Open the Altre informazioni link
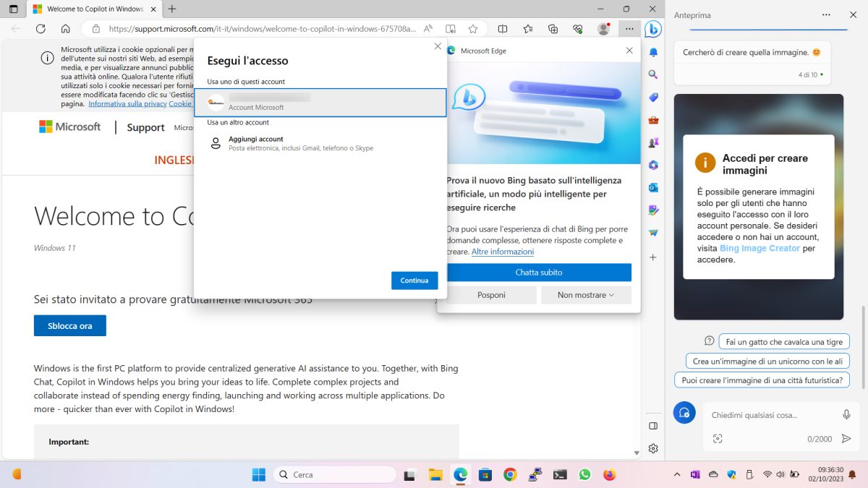The image size is (868, 488). [503, 252]
